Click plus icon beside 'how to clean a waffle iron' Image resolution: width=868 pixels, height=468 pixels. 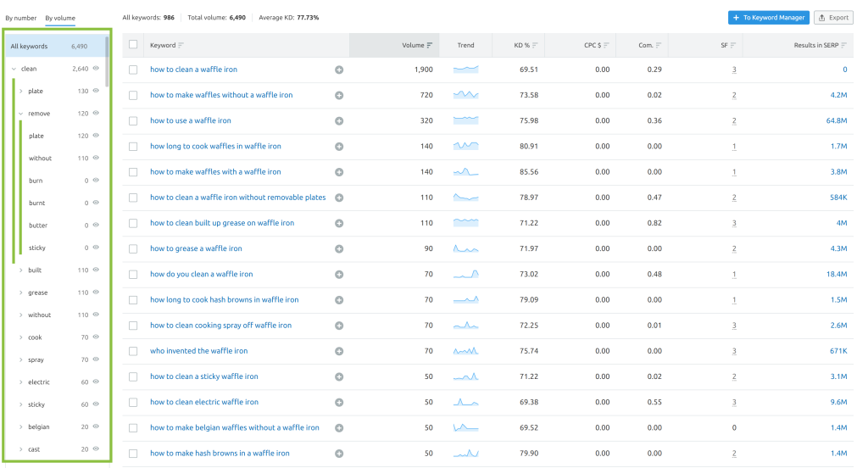(x=339, y=70)
